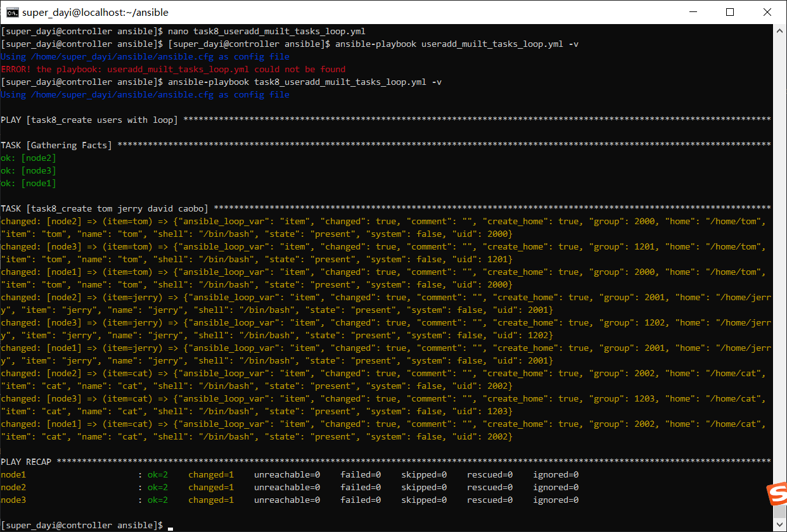Maximize the terminal window
Screen dimensions: 787x532
730,12
